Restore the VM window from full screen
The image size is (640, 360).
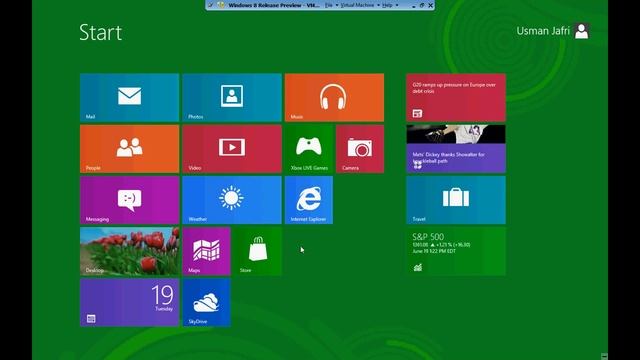(422, 5)
